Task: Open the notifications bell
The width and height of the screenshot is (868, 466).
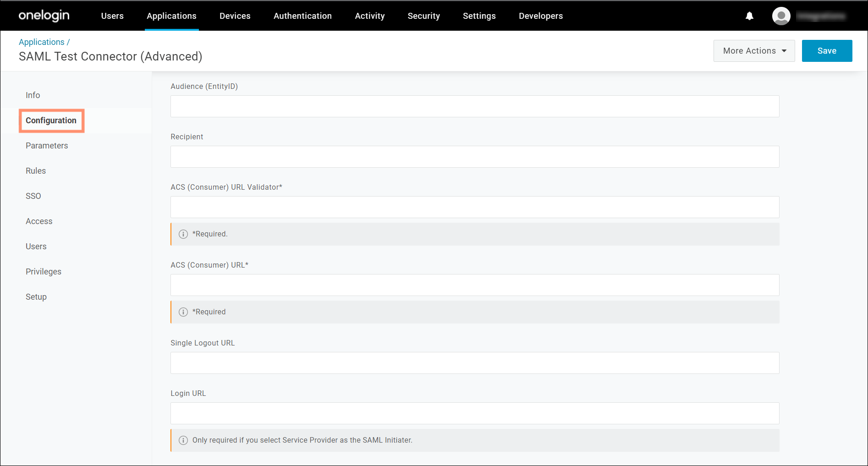Action: (749, 16)
